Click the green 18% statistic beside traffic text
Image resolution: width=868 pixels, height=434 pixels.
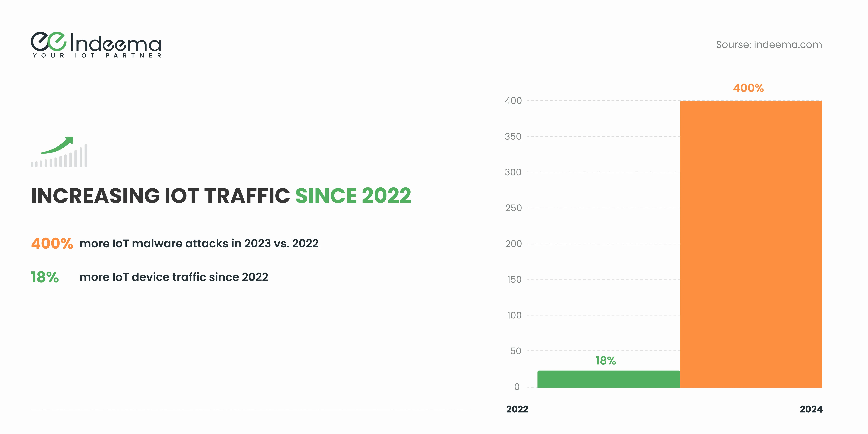(x=45, y=277)
